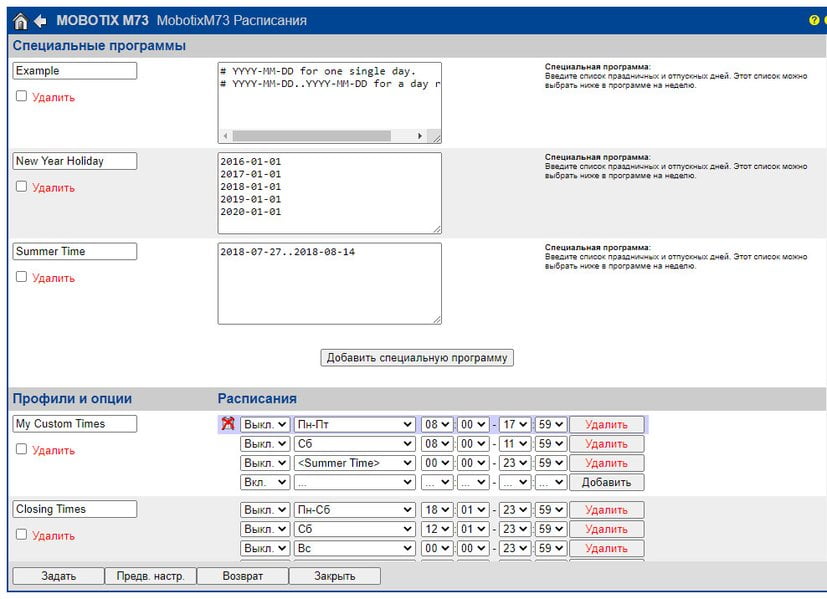Click resize grip of New Year textarea
827x599 pixels.
(x=437, y=229)
